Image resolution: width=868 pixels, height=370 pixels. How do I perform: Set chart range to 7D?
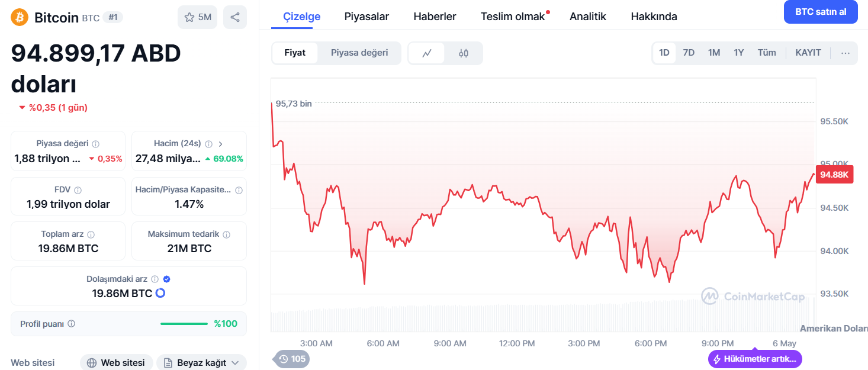click(x=689, y=53)
